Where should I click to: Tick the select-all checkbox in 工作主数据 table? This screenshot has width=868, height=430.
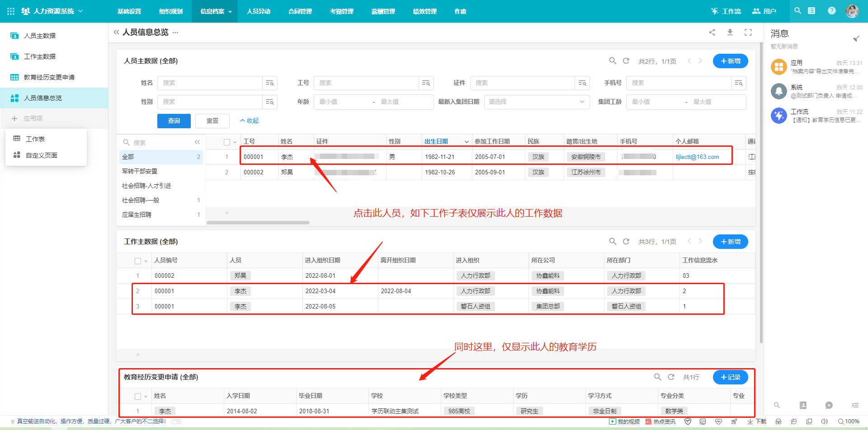[138, 261]
